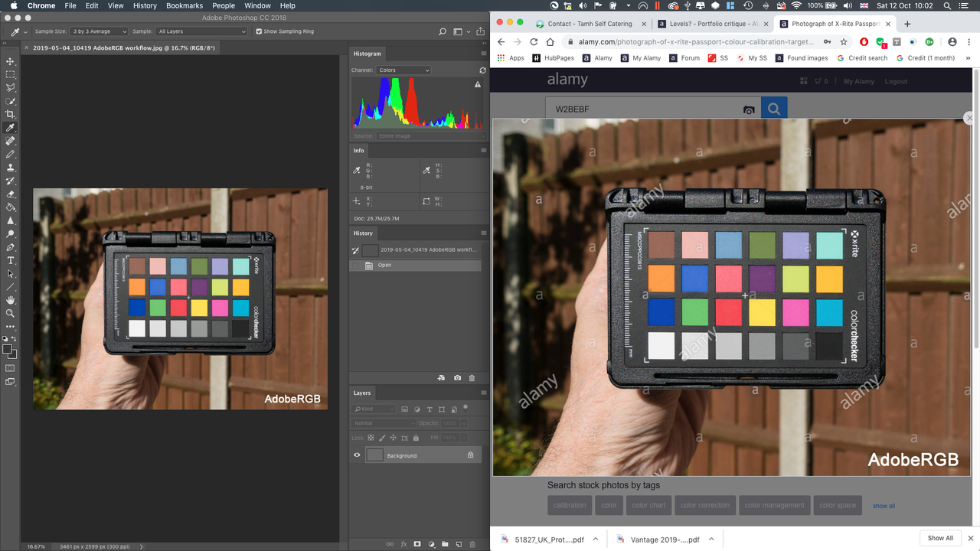Create a new layer using the new-layer icon
The image size is (980, 551).
click(457, 544)
